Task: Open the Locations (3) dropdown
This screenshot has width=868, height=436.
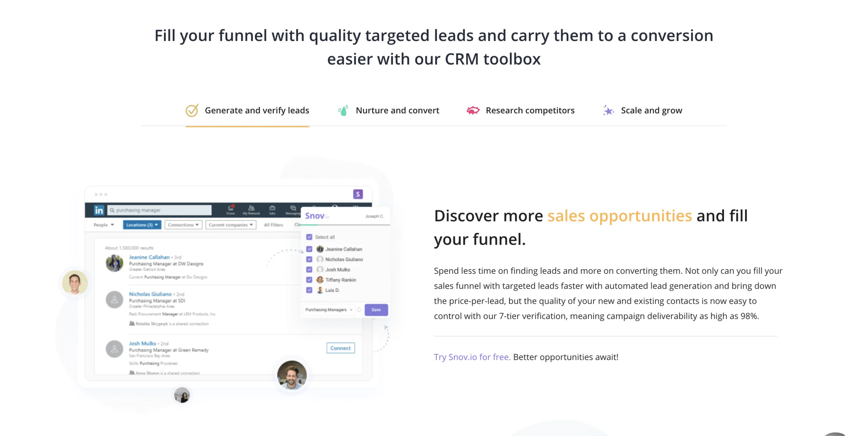Action: 142,225
